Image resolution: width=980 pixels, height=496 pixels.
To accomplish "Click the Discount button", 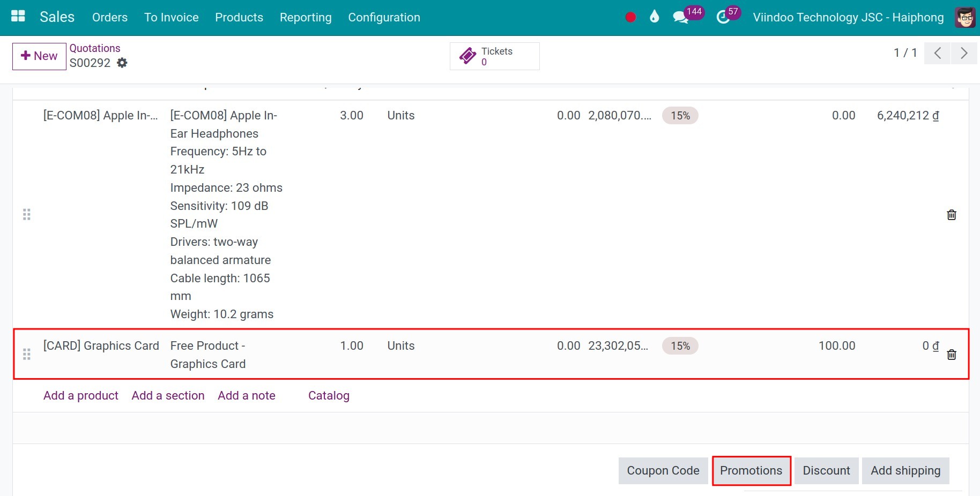I will tap(826, 471).
